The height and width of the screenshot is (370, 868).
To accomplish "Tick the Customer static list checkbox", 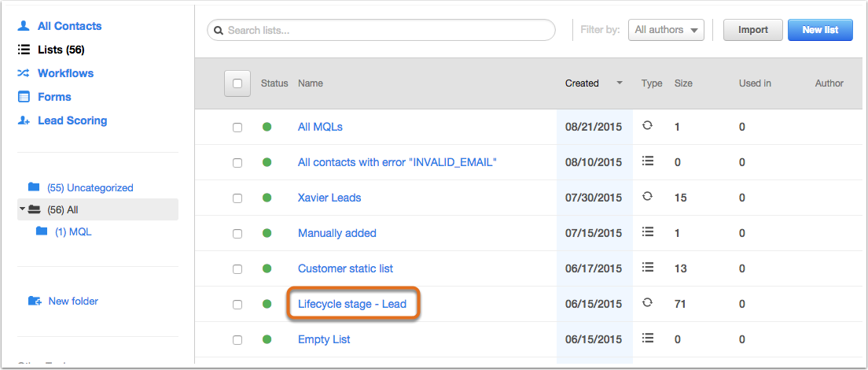I will click(237, 269).
